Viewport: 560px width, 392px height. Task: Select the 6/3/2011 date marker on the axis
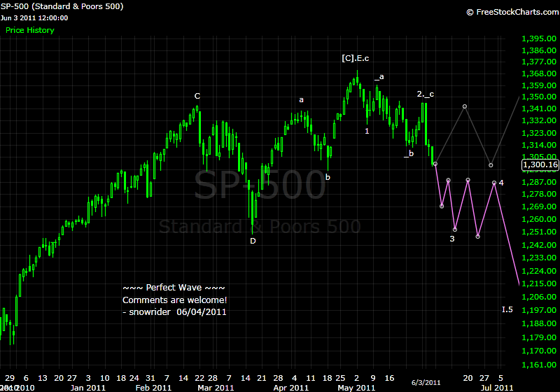coord(426,383)
